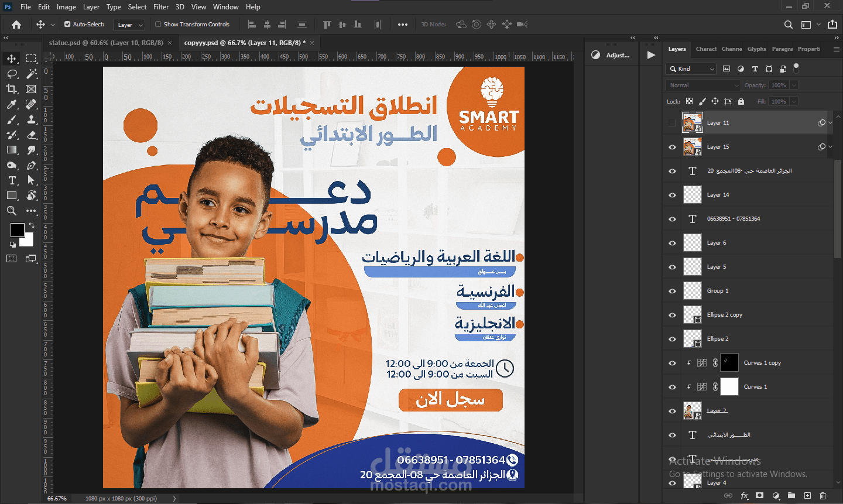
Task: Hide Layer 6 visibility eye
Action: pos(672,243)
